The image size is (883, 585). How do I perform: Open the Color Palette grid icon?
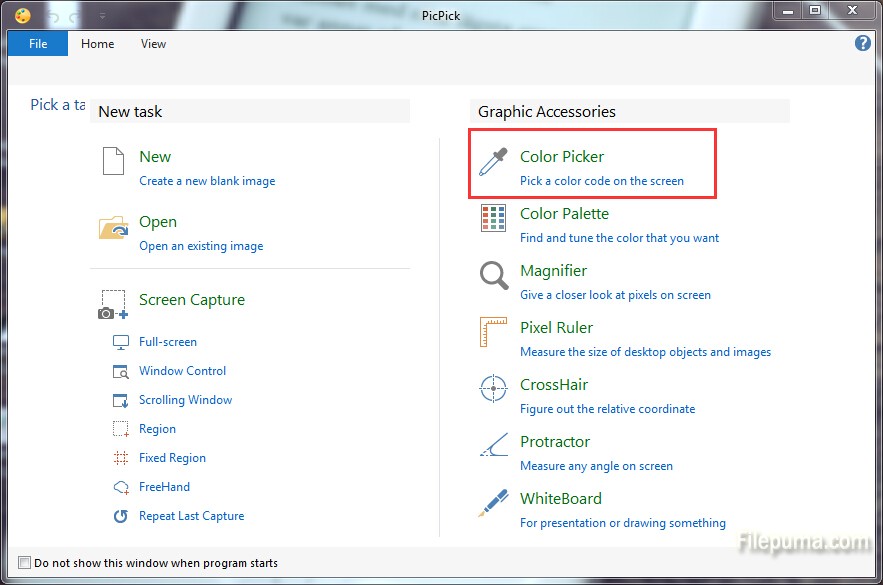(x=493, y=219)
